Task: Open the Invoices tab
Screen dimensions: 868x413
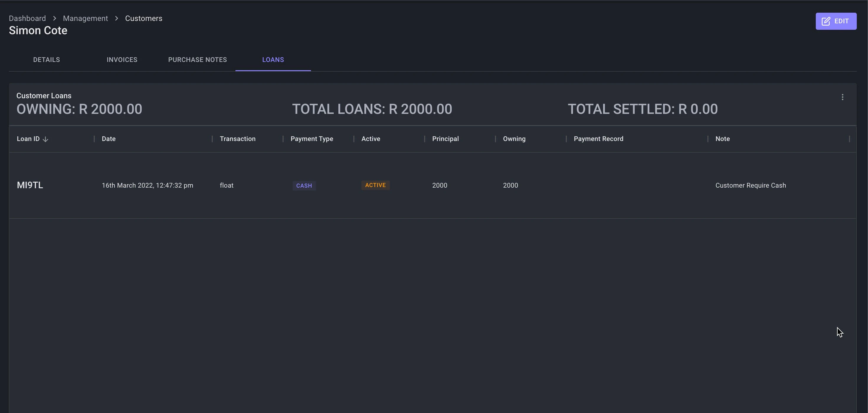Action: tap(122, 60)
